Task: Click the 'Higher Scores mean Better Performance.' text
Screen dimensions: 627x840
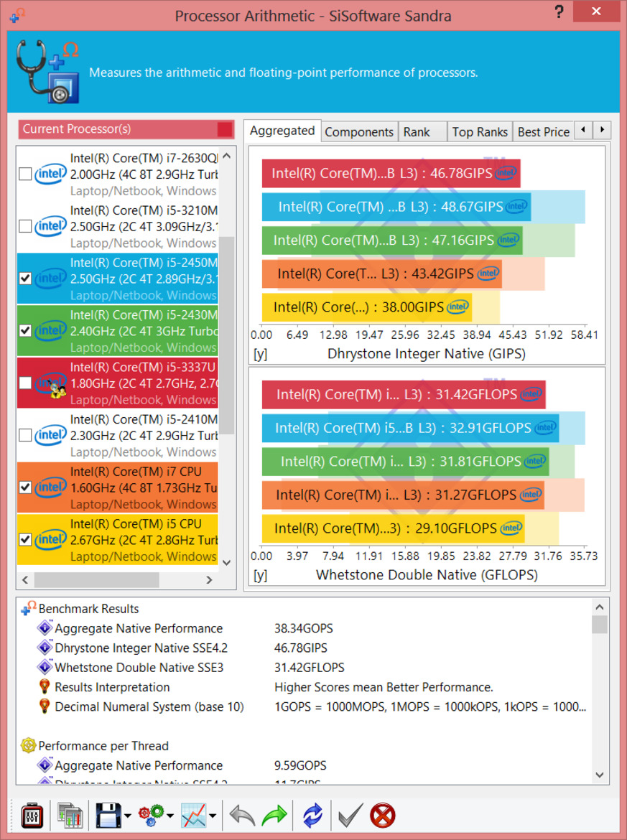Action: point(384,687)
